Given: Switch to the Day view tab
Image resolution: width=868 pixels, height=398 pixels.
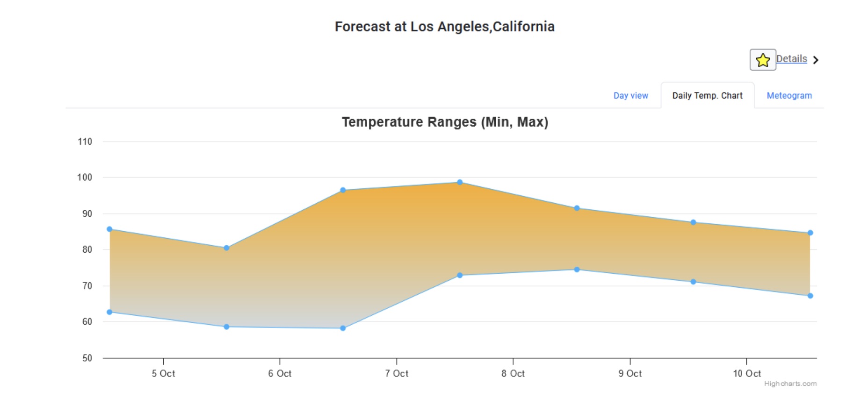Looking at the screenshot, I should (630, 95).
